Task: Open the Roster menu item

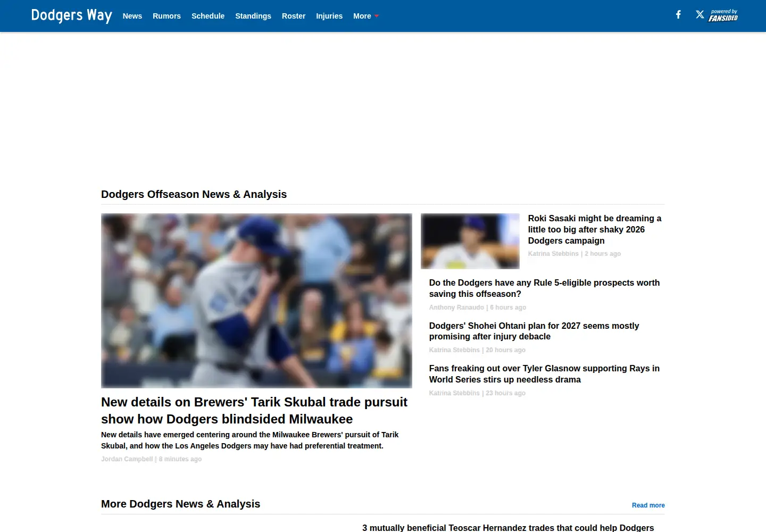Action: coord(294,16)
